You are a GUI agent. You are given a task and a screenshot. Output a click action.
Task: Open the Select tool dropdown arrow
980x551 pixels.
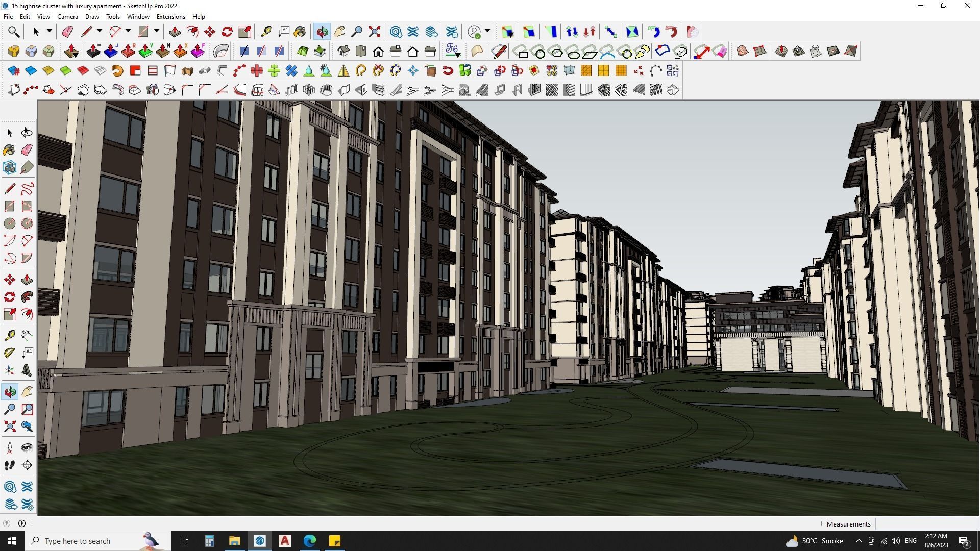point(50,31)
